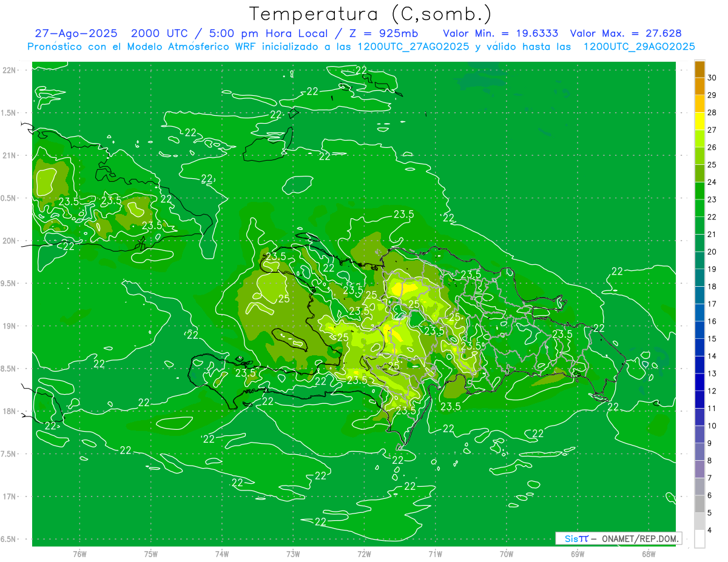Screen dimensions: 728x562
Task: Click the longitude axis label "72W"
Action: click(364, 554)
